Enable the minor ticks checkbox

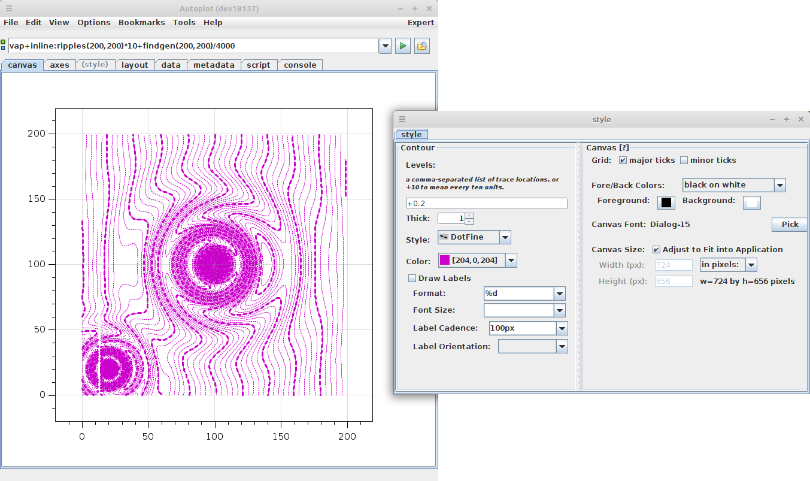pos(684,160)
